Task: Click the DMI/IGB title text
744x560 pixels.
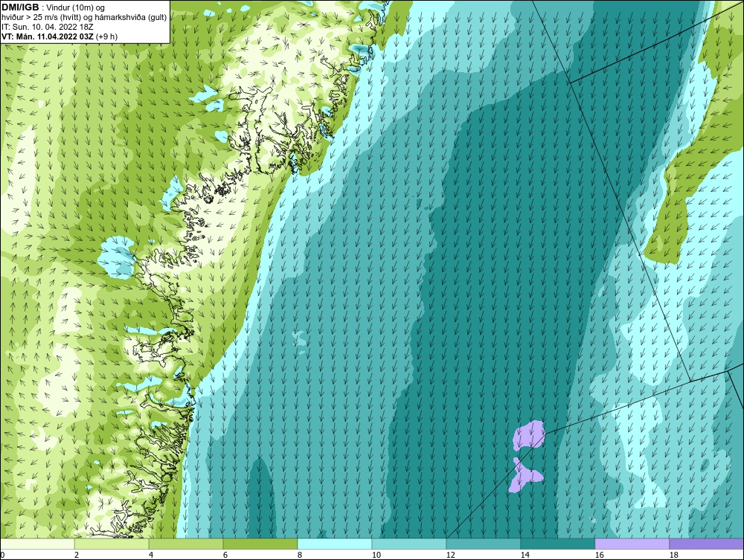Action: [x=20, y=7]
